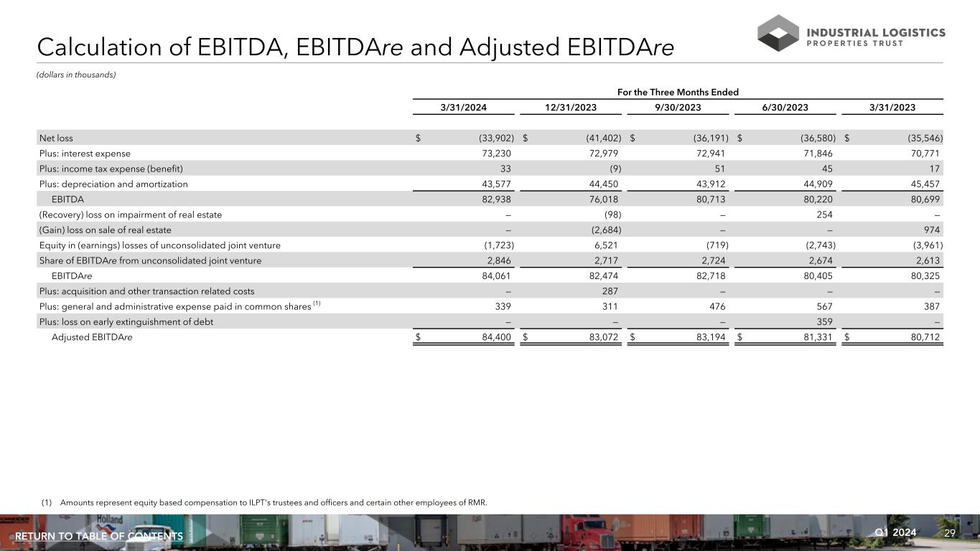
Task: Click the Industrial Logistics cube logo icon
Action: click(x=778, y=33)
